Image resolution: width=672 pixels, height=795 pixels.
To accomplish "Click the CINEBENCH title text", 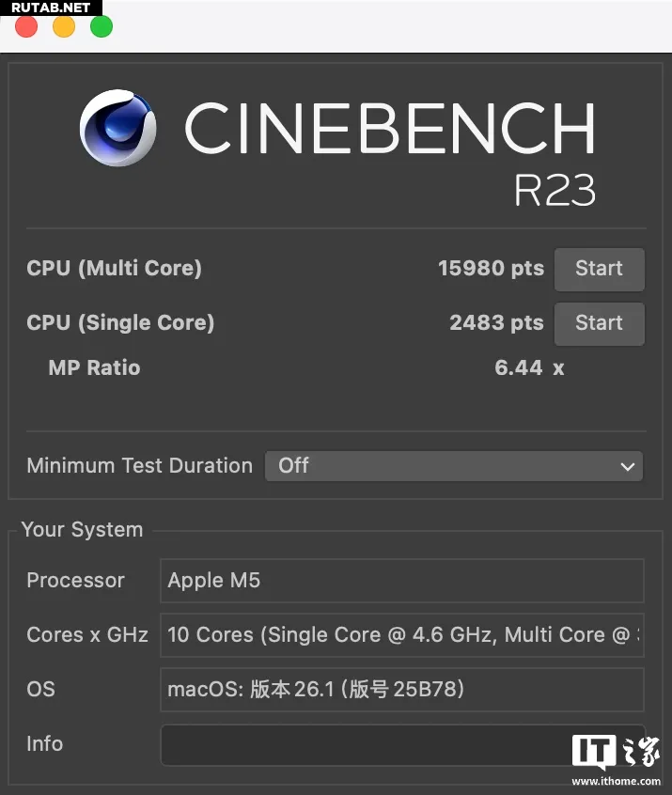I will pyautogui.click(x=389, y=128).
